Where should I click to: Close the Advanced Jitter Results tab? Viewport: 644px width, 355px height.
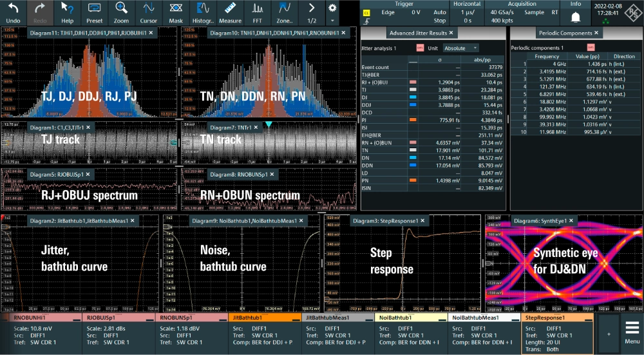coord(451,33)
